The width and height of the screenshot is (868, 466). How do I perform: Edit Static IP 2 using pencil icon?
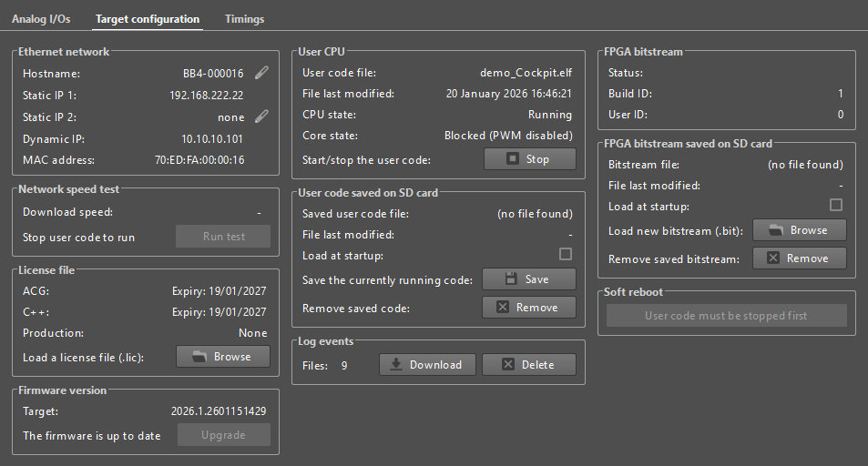(261, 116)
